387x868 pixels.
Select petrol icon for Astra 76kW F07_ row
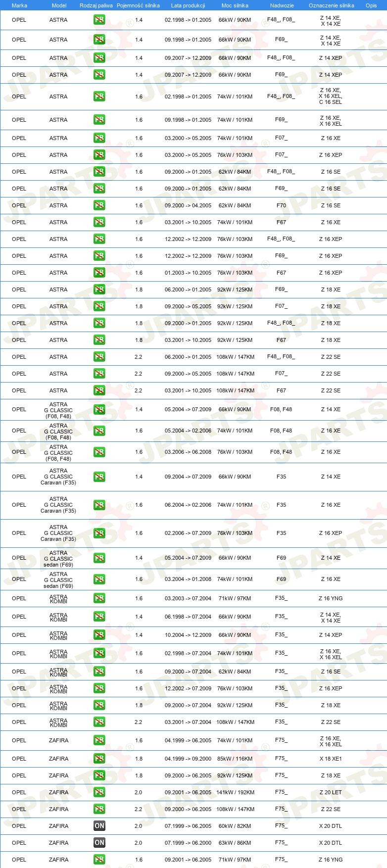pos(99,155)
